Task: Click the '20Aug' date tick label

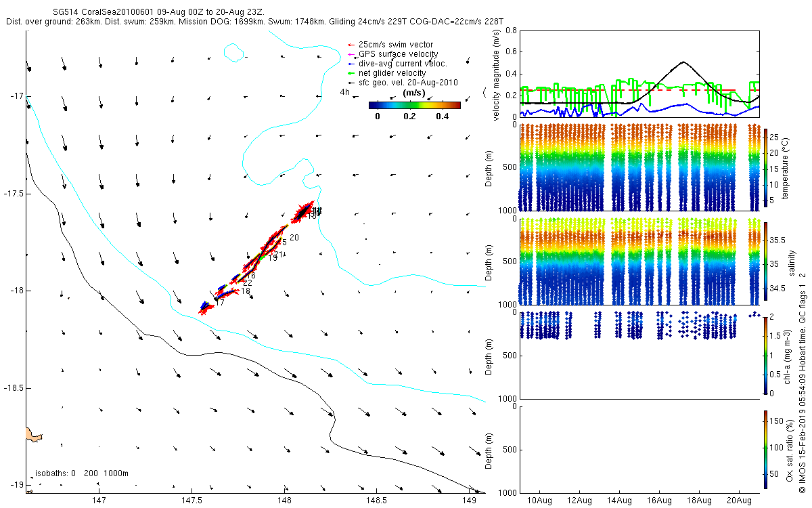Action: click(x=738, y=501)
